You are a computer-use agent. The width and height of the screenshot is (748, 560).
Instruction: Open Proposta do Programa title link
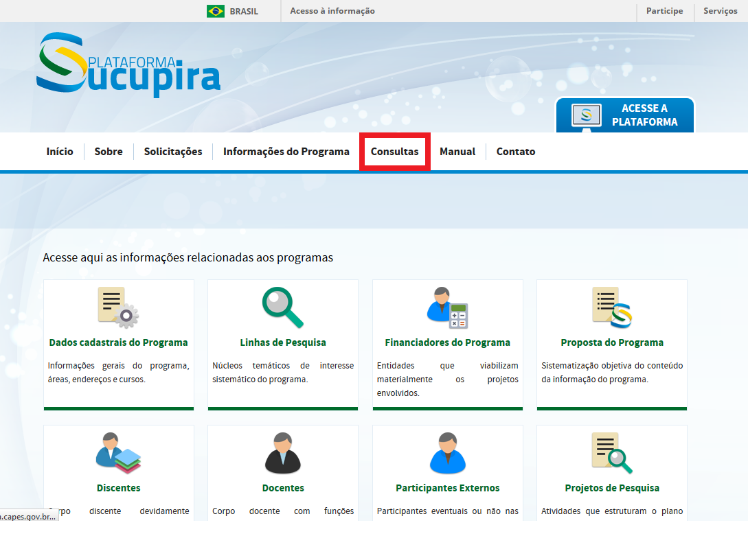point(612,342)
